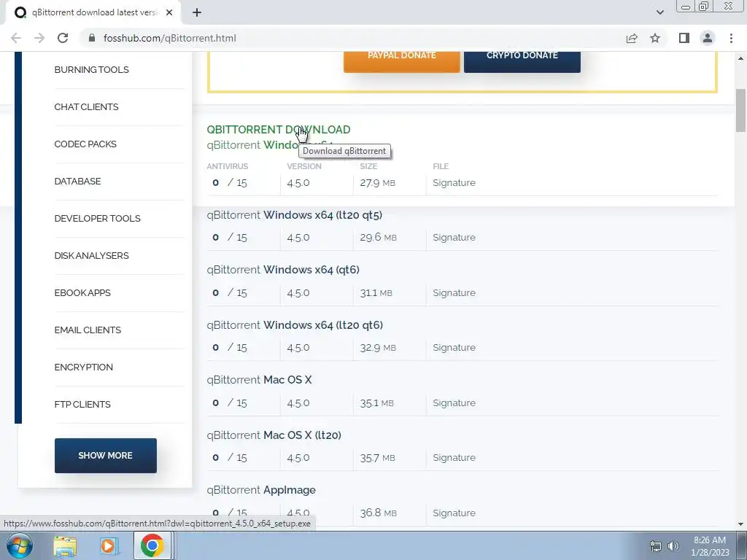This screenshot has width=747, height=560.
Task: Click the 29.6 MB size value
Action: [378, 237]
